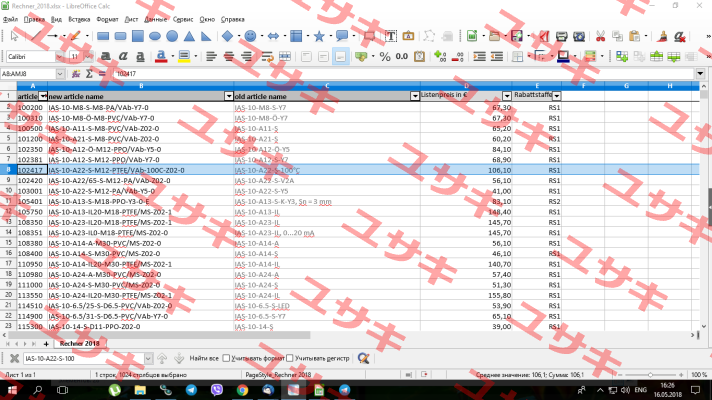This screenshot has width=712, height=400.
Task: Select the ellipse shape tool
Action: [155, 36]
